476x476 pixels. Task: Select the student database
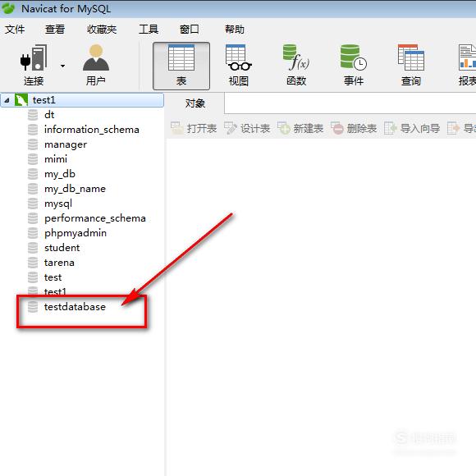click(x=62, y=248)
